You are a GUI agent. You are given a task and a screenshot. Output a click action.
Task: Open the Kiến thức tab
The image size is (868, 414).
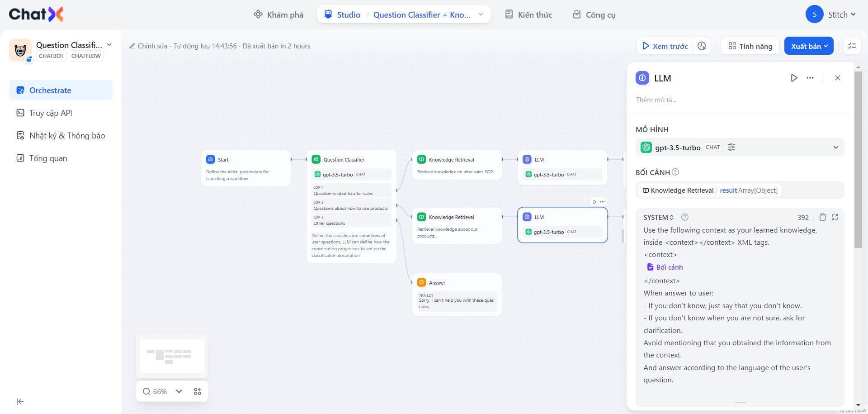pos(528,14)
